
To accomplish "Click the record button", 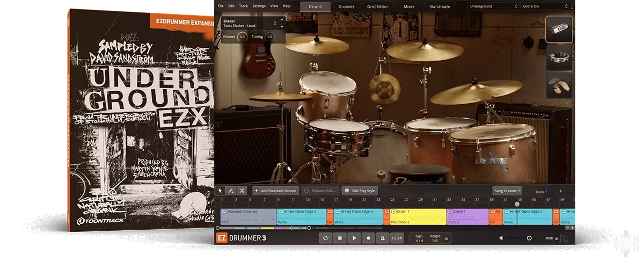I will point(369,238).
